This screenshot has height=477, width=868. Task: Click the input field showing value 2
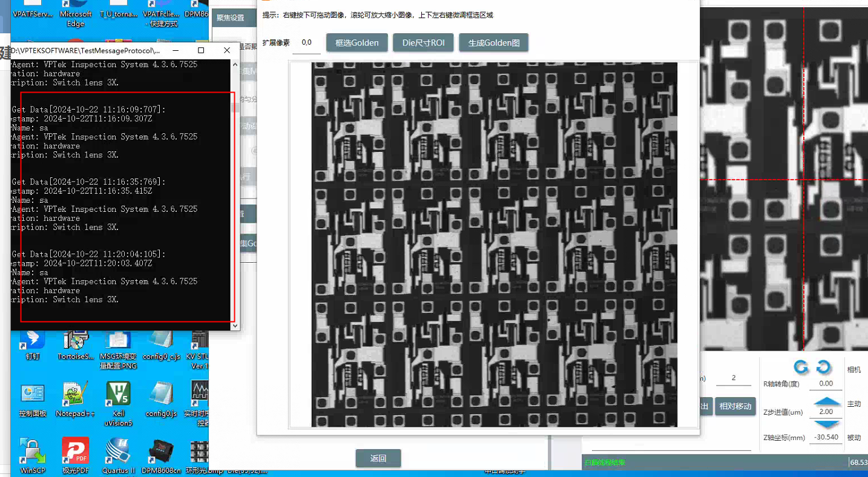734,378
